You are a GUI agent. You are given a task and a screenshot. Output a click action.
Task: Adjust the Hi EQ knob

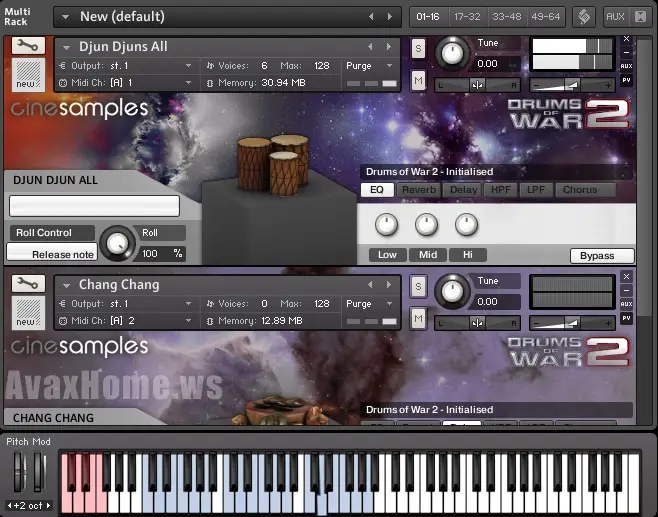(x=466, y=225)
